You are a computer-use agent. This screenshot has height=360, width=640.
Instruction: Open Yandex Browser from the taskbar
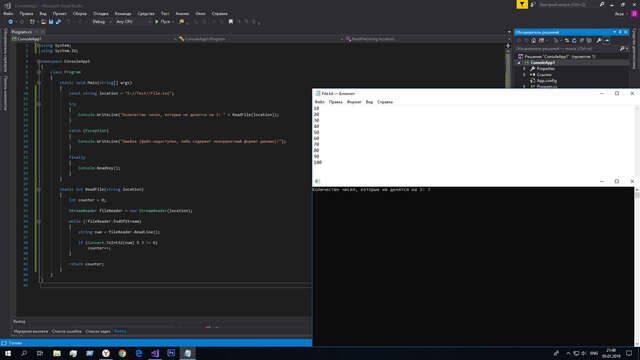[106, 353]
